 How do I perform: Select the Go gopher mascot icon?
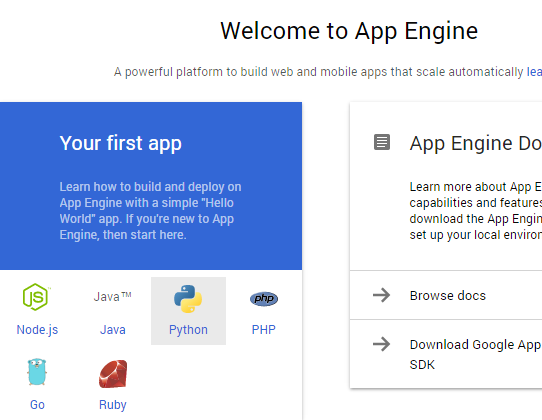(37, 372)
